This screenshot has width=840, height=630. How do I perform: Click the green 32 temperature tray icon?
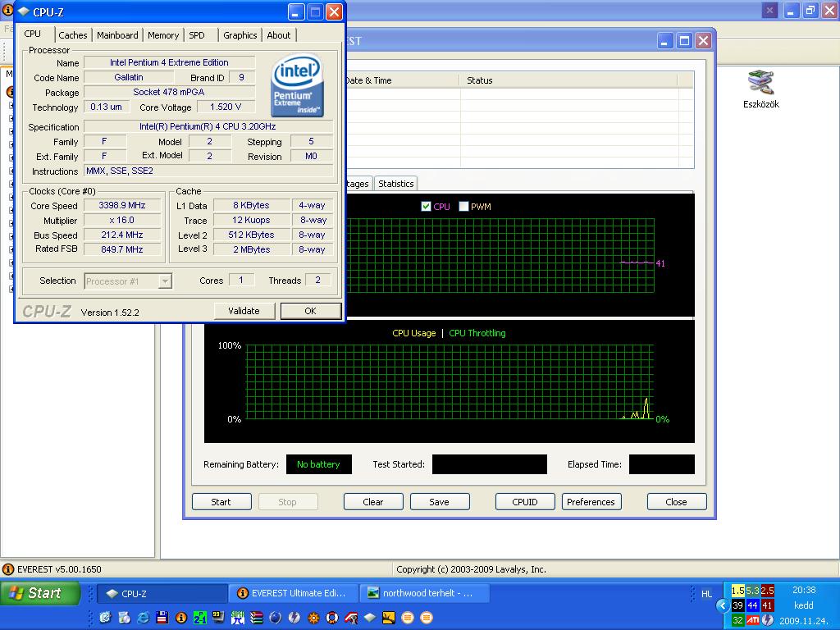point(737,620)
